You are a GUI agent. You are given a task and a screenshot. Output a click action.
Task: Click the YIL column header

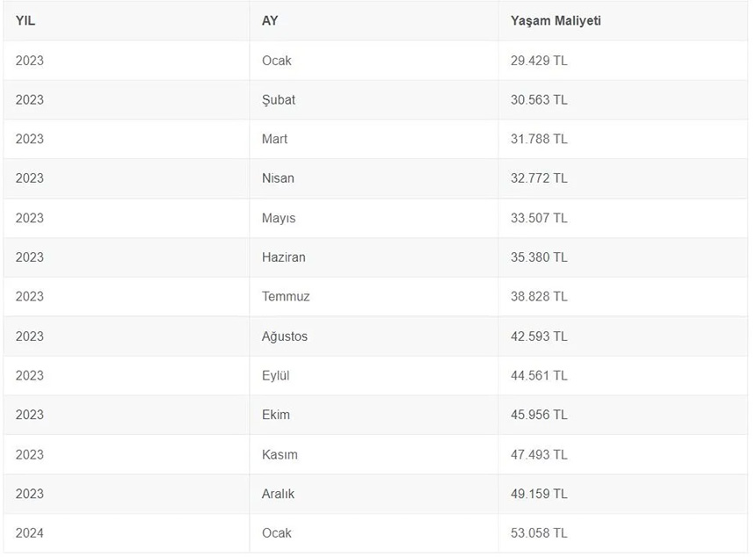click(x=25, y=20)
